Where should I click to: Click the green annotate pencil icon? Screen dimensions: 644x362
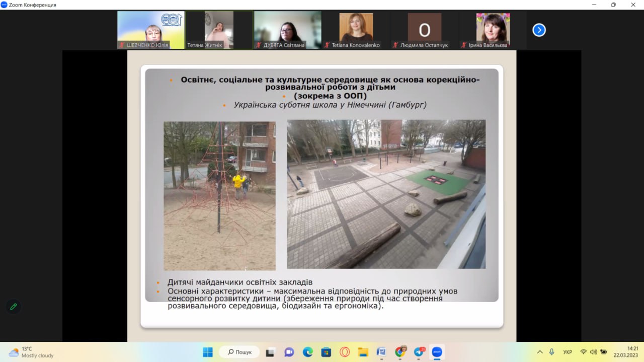(14, 307)
